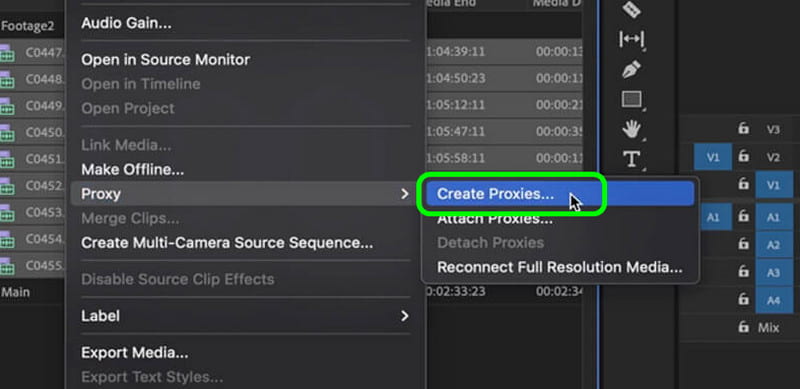This screenshot has height=389, width=800.
Task: Select the Rectangle tool
Action: [x=632, y=99]
